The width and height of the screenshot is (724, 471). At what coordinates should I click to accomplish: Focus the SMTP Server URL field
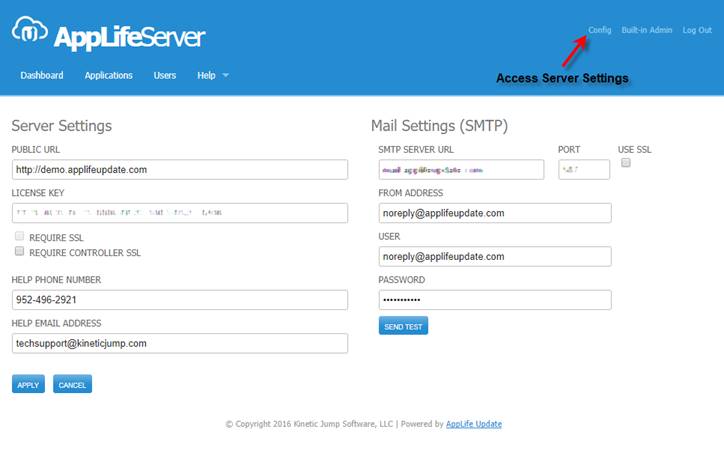point(461,169)
